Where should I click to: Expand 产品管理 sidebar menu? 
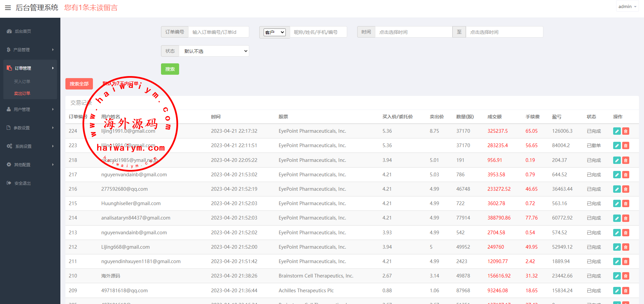coord(30,50)
